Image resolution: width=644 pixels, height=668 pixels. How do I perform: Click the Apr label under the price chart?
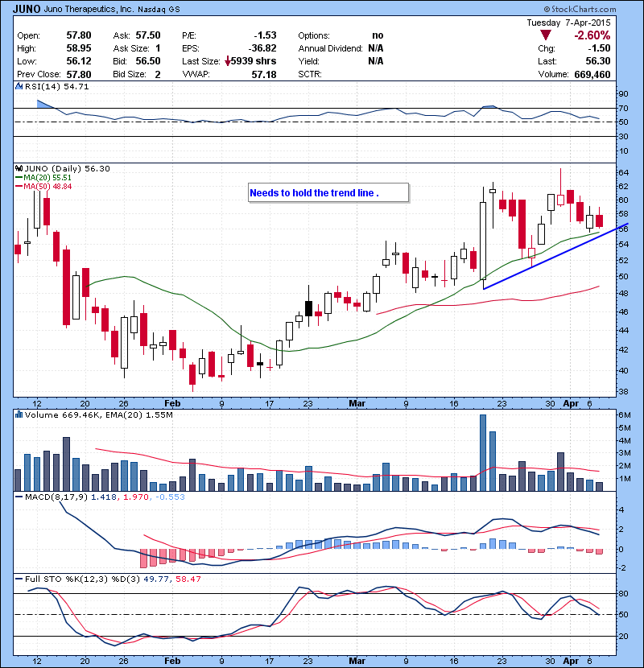(x=571, y=403)
